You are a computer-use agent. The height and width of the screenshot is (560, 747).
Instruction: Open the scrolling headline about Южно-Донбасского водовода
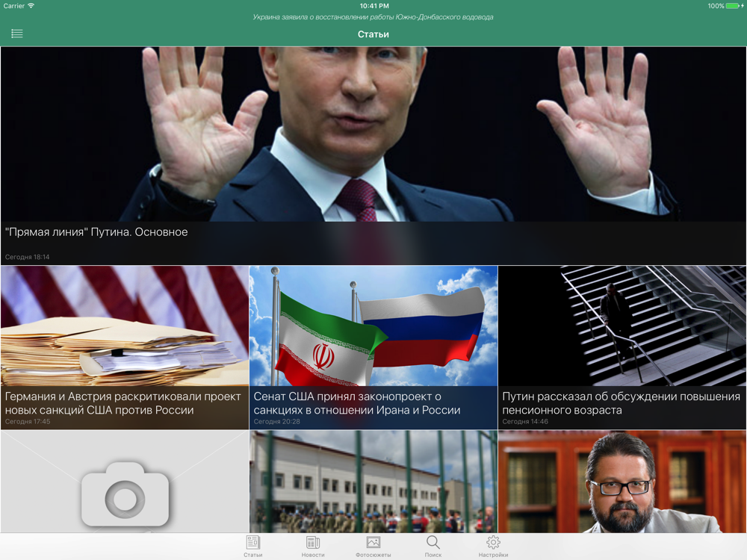click(x=373, y=17)
